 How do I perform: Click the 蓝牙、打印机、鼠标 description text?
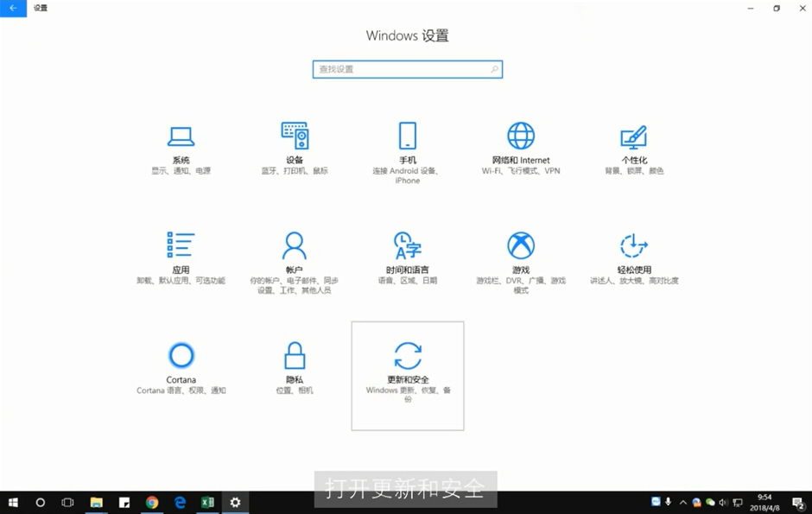pos(295,171)
